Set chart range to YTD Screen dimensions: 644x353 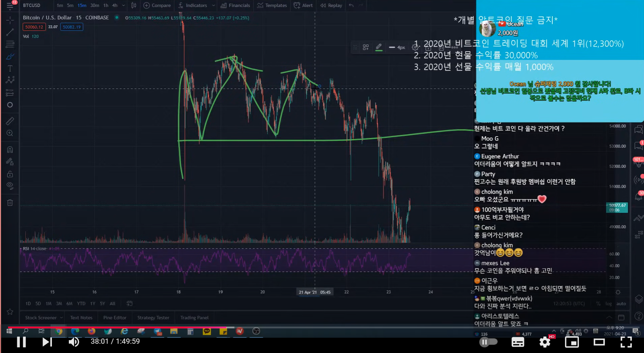81,304
